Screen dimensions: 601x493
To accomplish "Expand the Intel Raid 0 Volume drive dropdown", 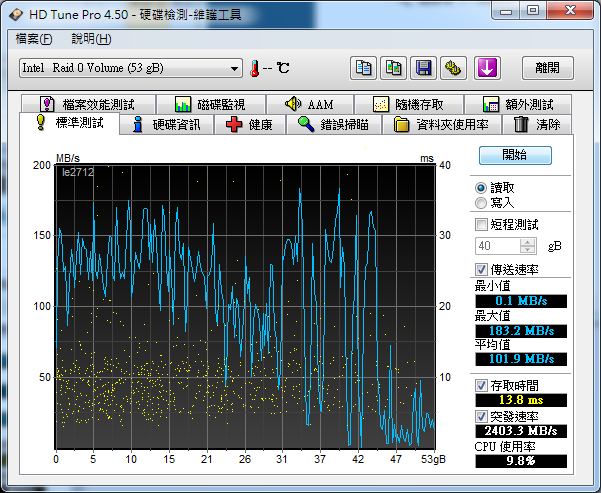I will 235,68.
